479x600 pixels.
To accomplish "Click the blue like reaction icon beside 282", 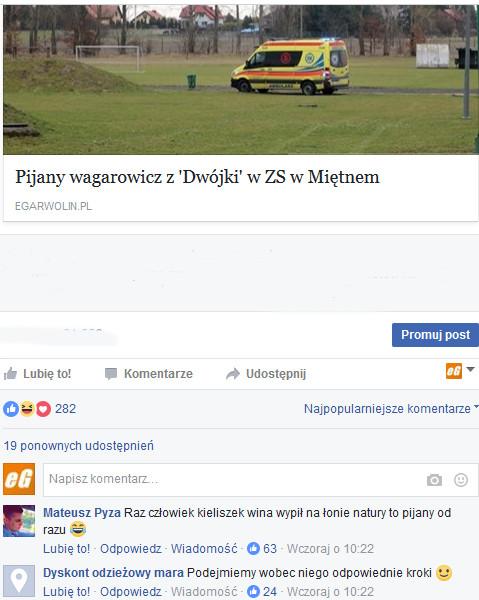I will (x=11, y=409).
